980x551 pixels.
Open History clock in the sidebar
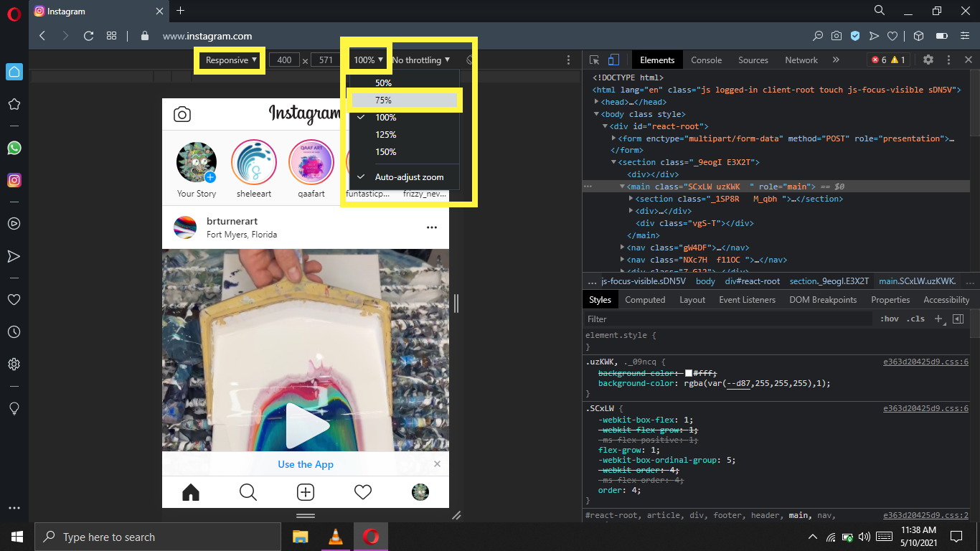point(14,332)
